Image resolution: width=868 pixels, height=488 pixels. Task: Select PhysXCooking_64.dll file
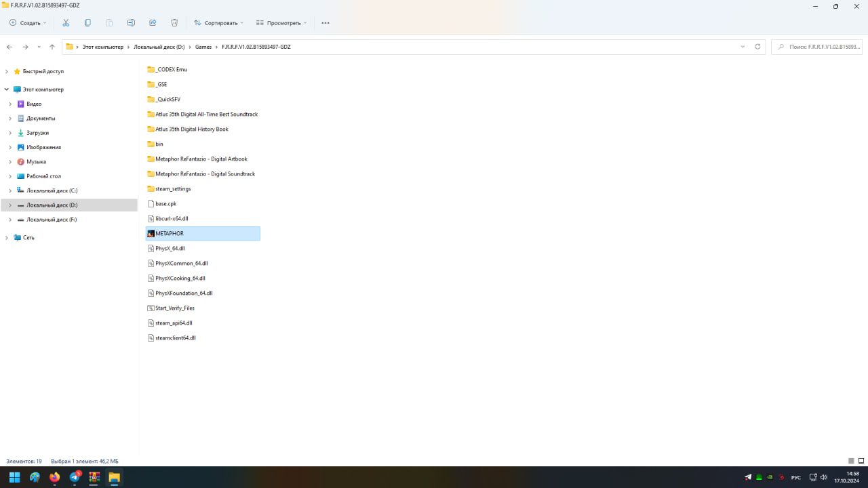click(176, 278)
